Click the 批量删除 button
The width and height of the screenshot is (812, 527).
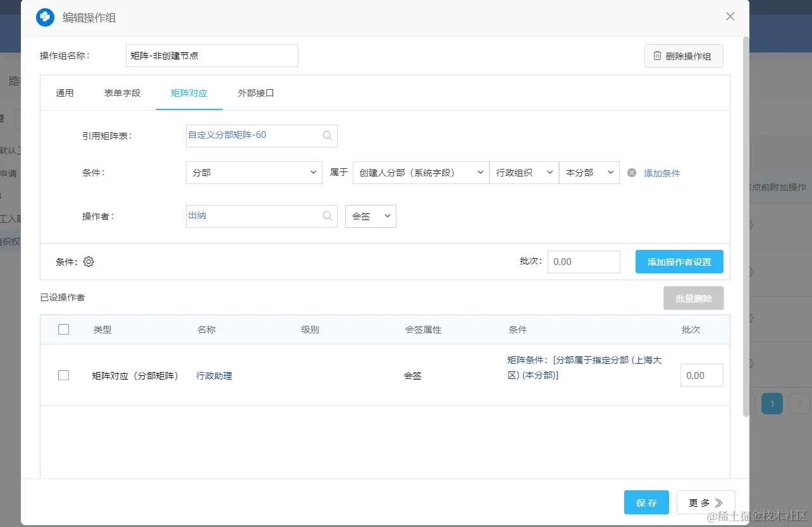(x=694, y=299)
